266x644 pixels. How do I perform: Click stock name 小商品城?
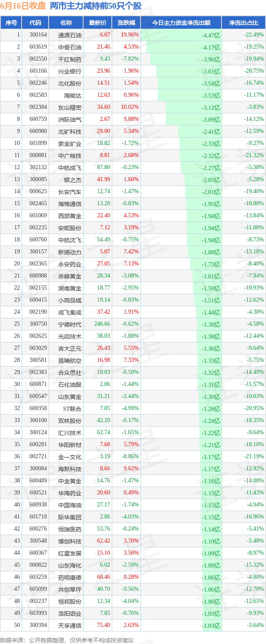(70, 300)
